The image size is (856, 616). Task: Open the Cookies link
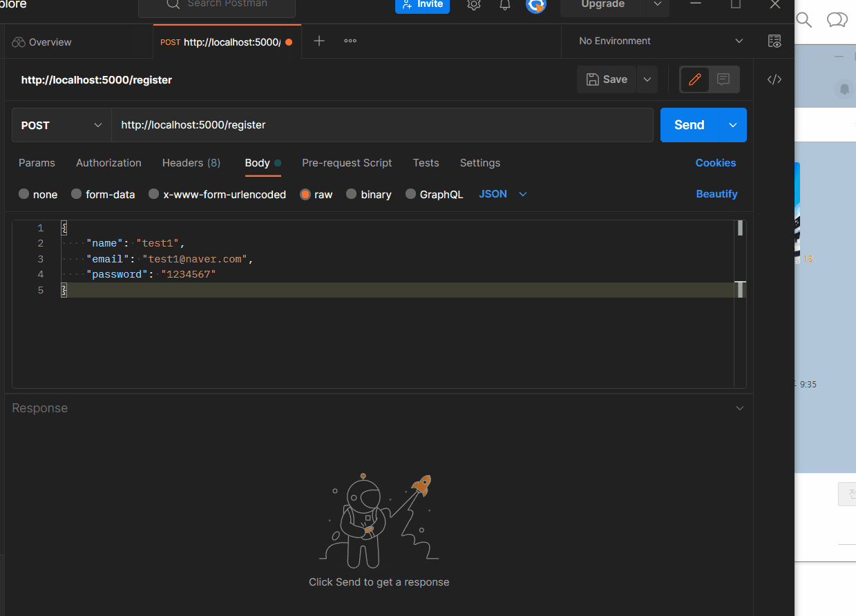[716, 163]
